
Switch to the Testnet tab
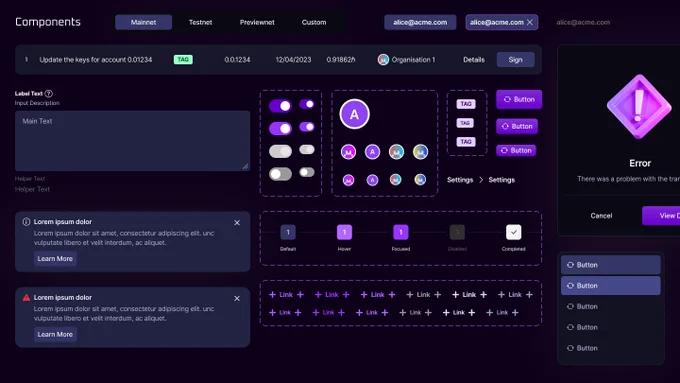pyautogui.click(x=200, y=22)
